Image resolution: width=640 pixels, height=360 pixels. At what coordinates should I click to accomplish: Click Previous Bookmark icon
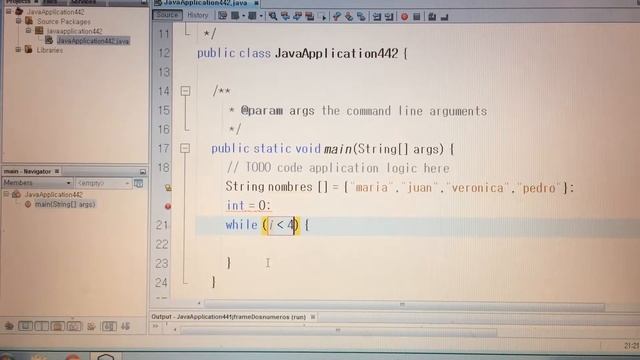[x=337, y=16]
